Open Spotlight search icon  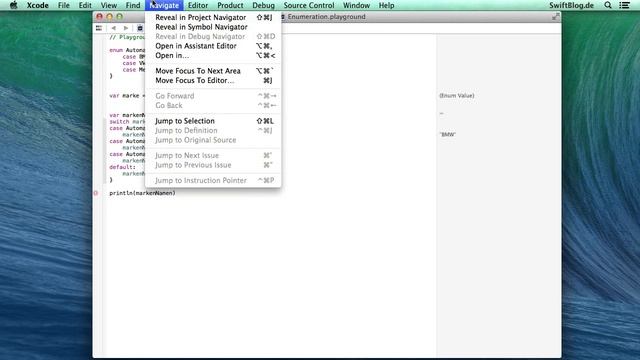point(608,5)
